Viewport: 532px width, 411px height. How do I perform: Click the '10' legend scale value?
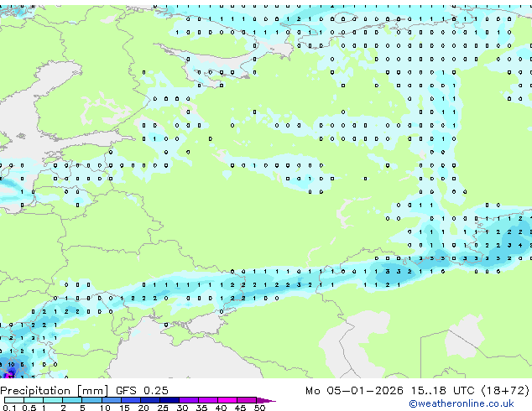click(x=105, y=408)
